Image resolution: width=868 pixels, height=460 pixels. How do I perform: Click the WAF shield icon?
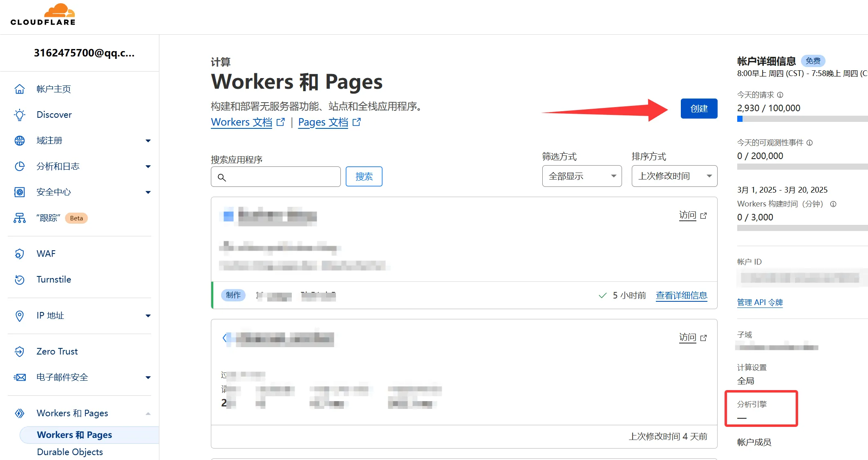tap(20, 254)
